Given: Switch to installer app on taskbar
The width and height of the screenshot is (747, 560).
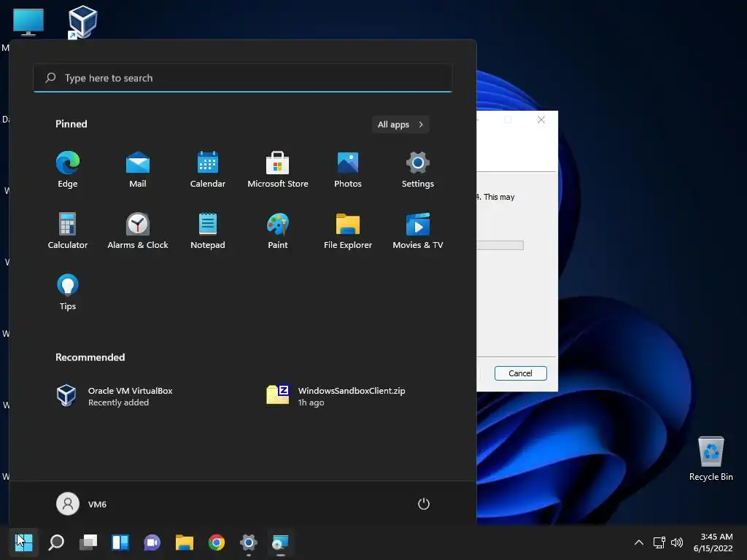Looking at the screenshot, I should pyautogui.click(x=280, y=542).
